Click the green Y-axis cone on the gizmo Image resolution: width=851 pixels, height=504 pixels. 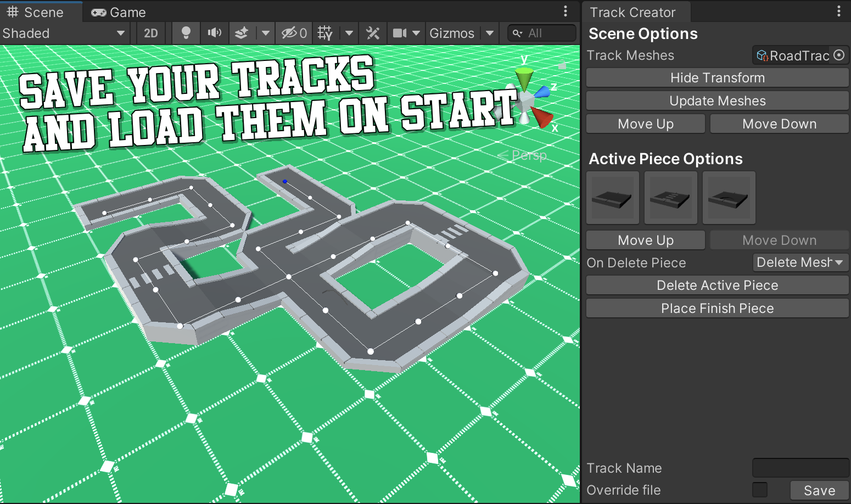coord(524,79)
